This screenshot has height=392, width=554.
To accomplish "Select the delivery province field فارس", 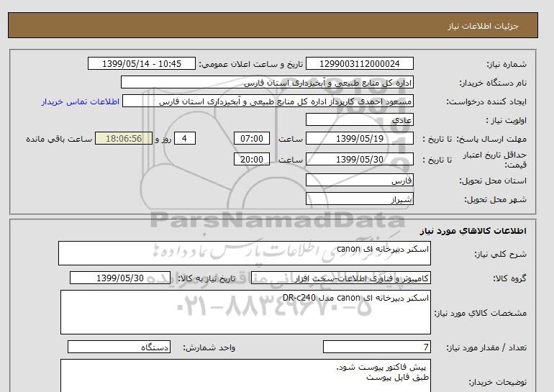I will click(359, 180).
